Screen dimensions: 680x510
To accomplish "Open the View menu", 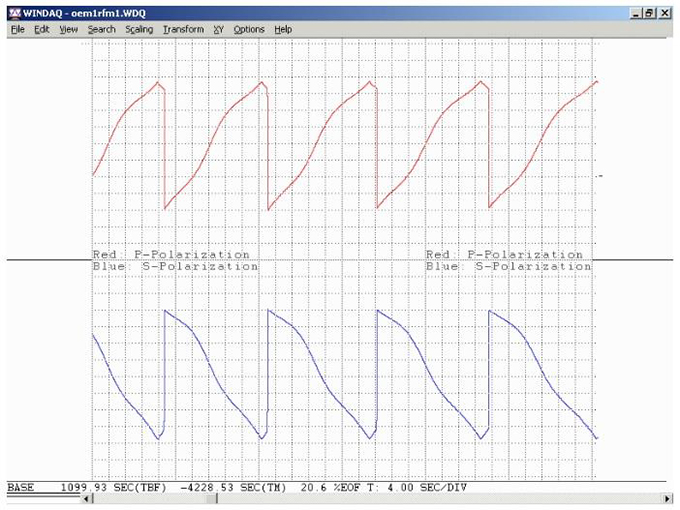I will coord(69,29).
